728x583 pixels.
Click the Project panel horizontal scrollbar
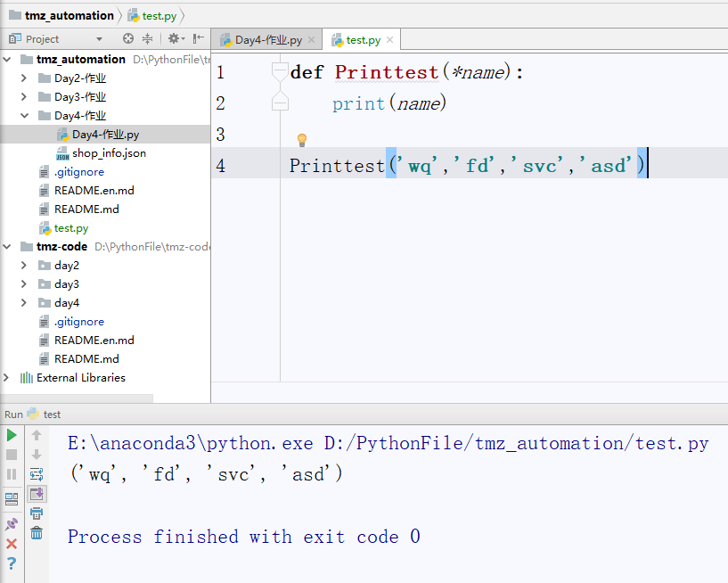click(x=77, y=398)
